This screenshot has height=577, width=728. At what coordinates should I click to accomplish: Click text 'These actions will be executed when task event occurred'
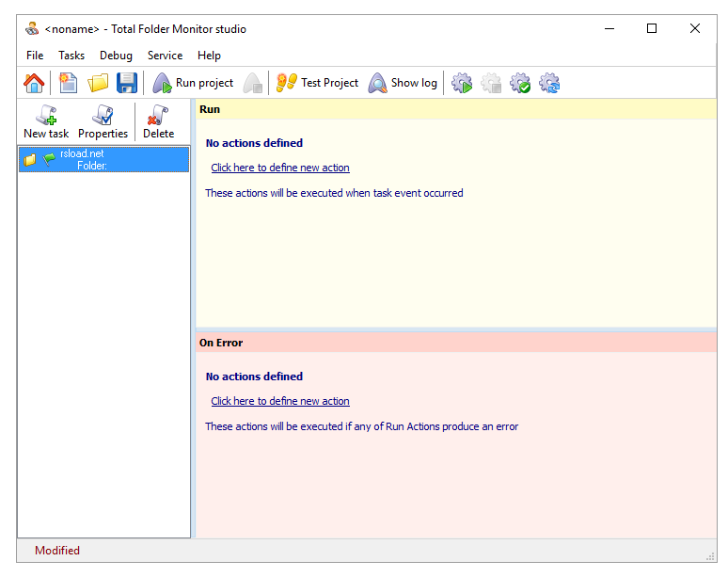(334, 193)
